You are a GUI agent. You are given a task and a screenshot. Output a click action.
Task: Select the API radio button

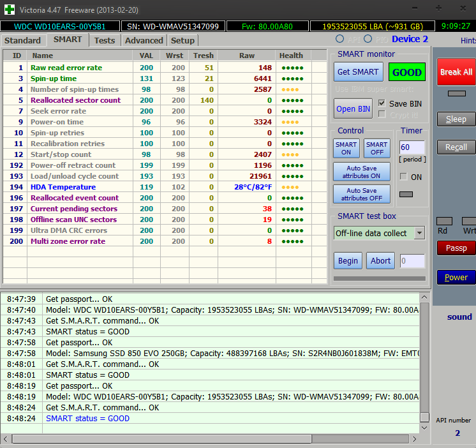339,39
